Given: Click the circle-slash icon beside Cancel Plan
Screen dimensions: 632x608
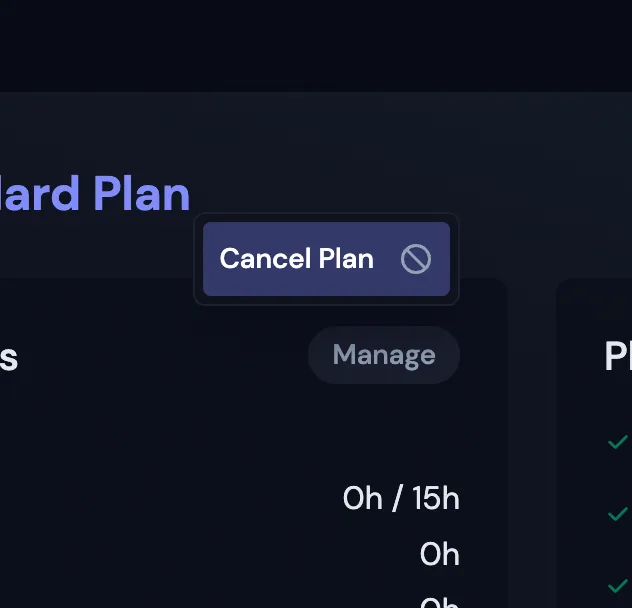Looking at the screenshot, I should click(x=416, y=259).
